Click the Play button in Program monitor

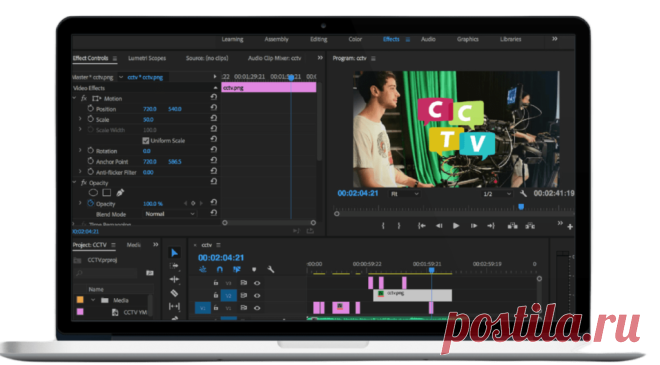click(456, 226)
